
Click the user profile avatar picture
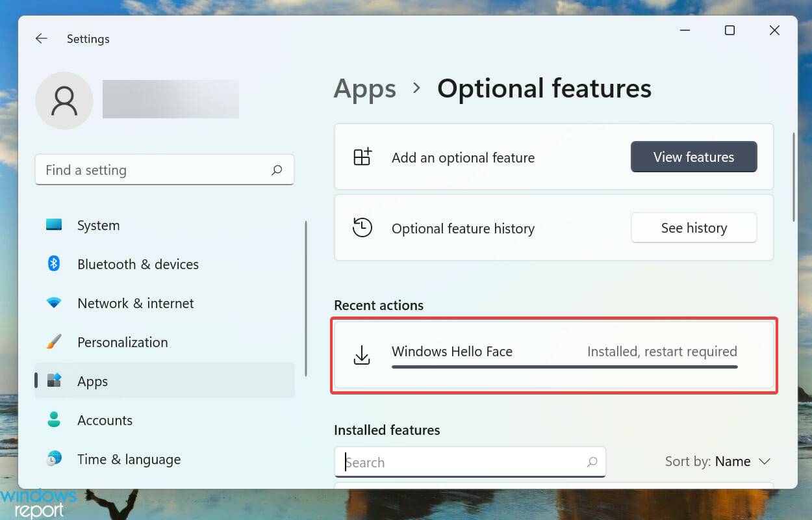[x=64, y=100]
